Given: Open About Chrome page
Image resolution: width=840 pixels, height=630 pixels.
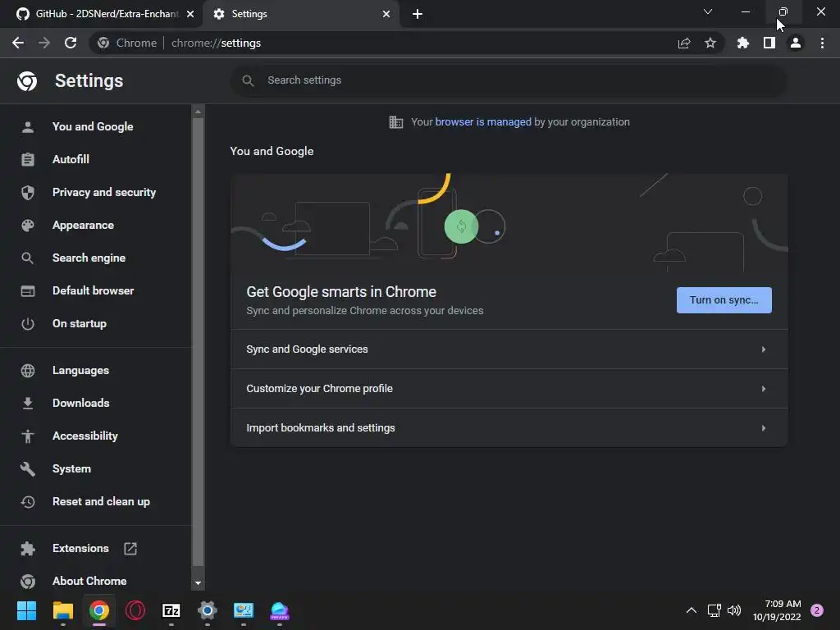Looking at the screenshot, I should (89, 581).
